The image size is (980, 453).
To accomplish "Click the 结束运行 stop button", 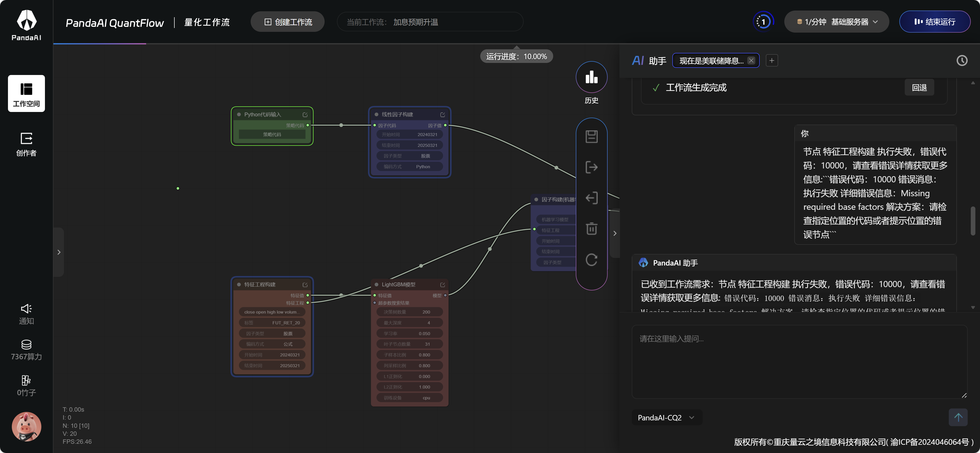I will point(934,22).
